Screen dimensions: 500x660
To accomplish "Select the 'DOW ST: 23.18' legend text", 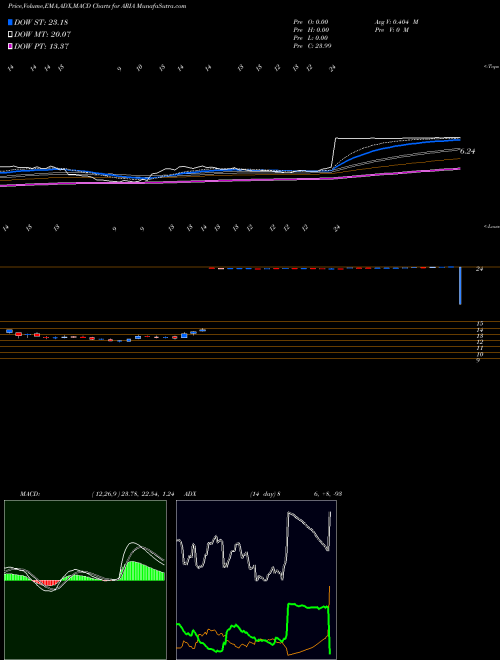I will coord(41,22).
